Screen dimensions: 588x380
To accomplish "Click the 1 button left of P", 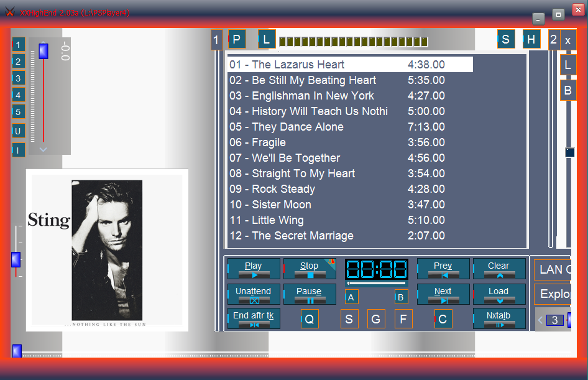I will [216, 40].
